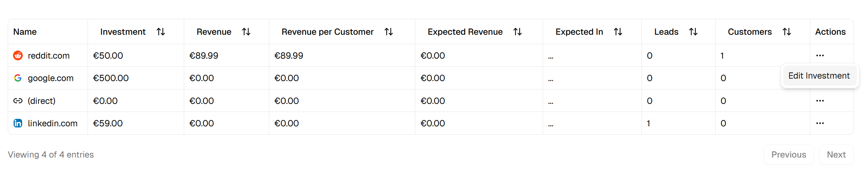Go to the Next page
Screen dimensions: 868x180
[x=836, y=155]
